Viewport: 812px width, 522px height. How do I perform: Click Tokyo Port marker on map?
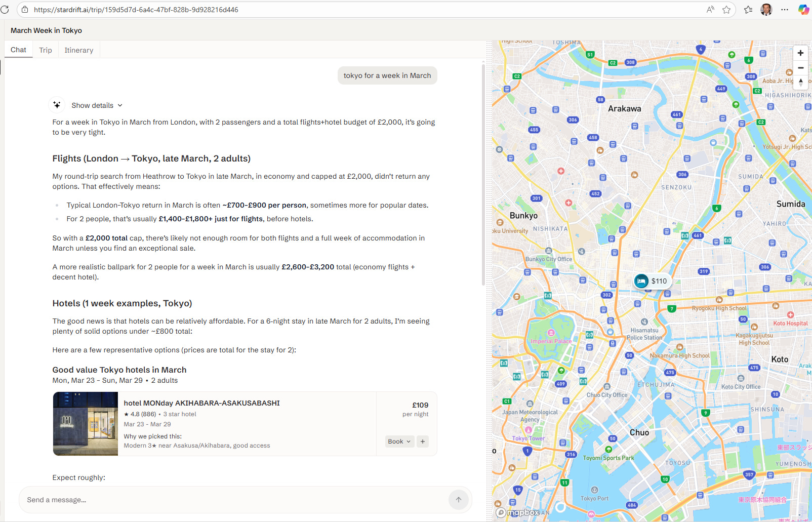point(594,490)
